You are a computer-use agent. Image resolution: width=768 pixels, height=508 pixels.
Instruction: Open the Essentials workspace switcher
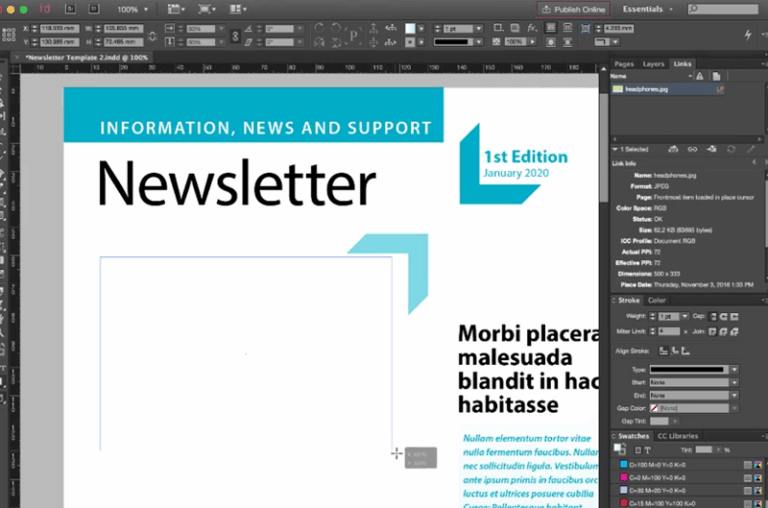pyautogui.click(x=648, y=9)
